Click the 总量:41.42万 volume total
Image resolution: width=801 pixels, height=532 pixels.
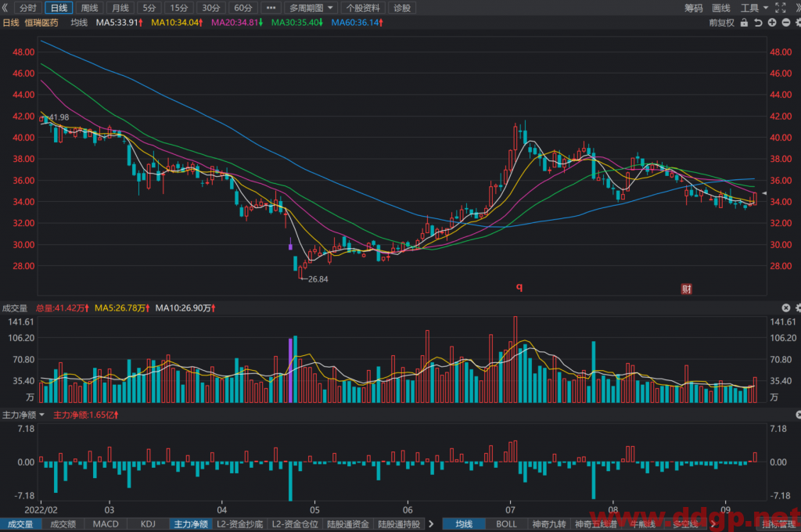point(63,308)
